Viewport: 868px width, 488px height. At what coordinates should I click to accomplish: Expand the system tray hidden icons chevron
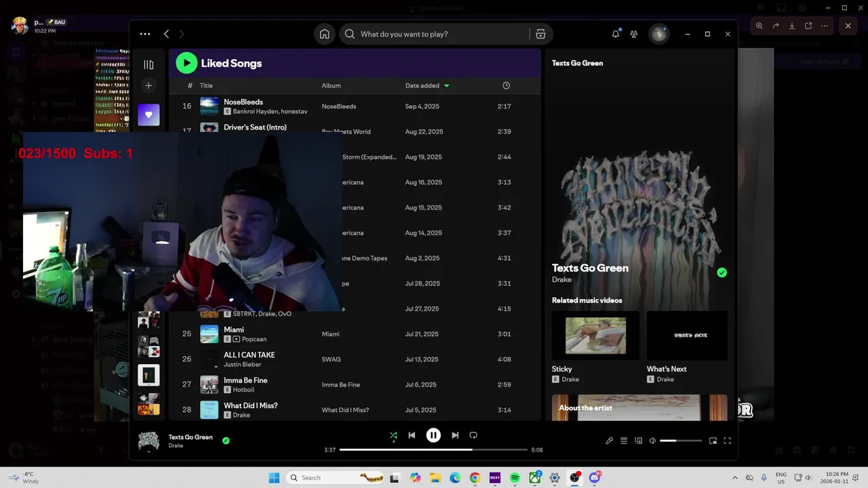(x=735, y=478)
